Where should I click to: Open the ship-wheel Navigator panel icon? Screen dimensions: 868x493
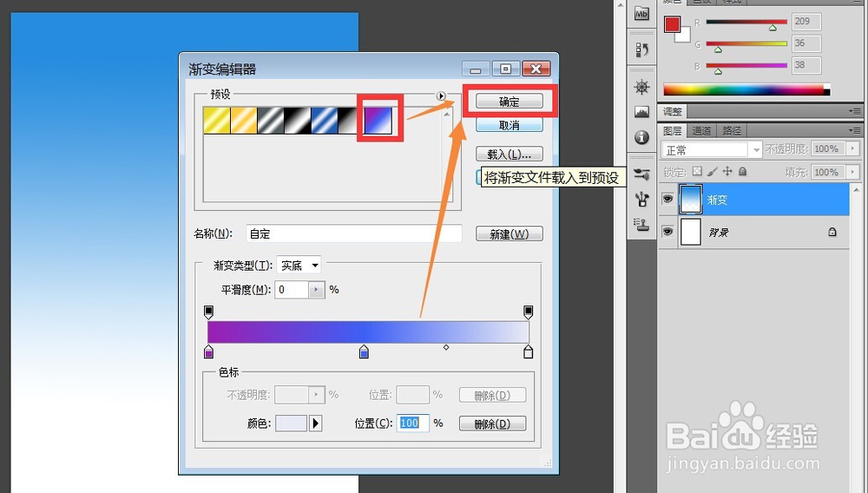[x=641, y=87]
